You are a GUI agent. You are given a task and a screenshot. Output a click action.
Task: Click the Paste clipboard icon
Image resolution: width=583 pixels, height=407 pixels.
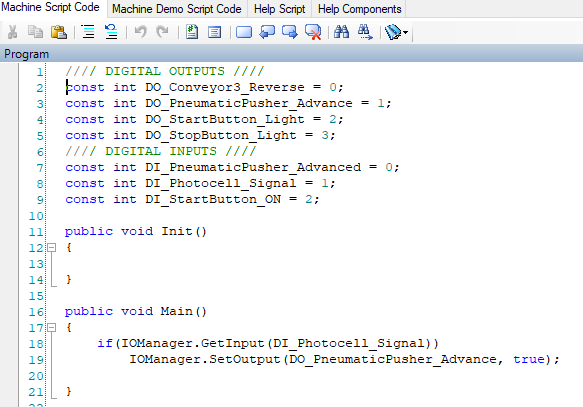tap(58, 32)
